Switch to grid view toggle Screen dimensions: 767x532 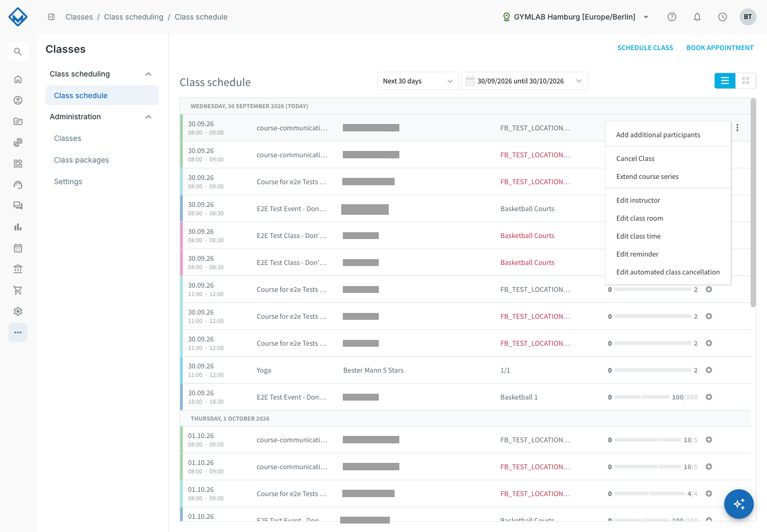coord(746,81)
